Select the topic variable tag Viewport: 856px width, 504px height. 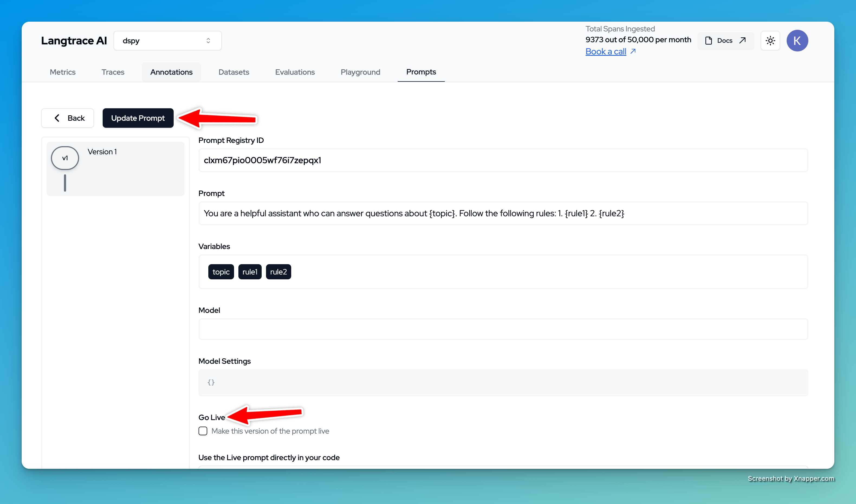pyautogui.click(x=221, y=272)
